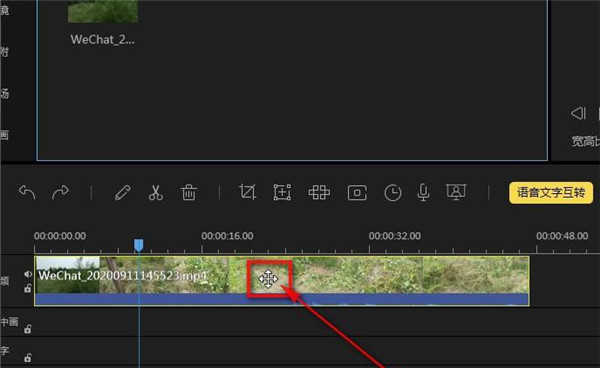The image size is (600, 368).
Task: Click the freeze frame camera icon
Action: [357, 193]
